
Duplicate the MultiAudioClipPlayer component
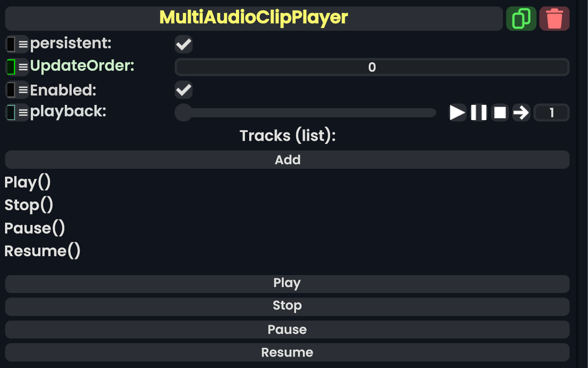tap(521, 18)
